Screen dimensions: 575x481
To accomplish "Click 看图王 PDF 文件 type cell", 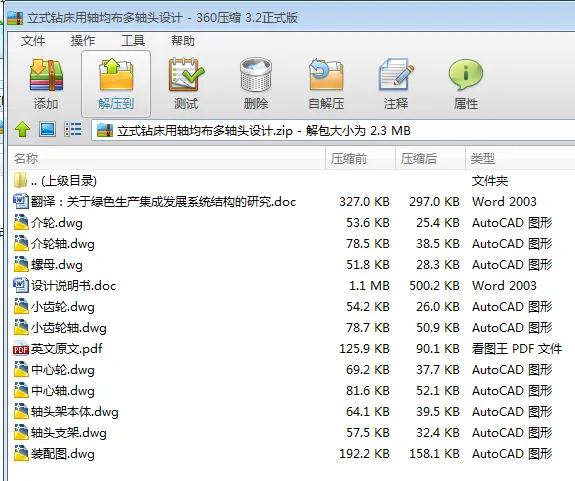I will pyautogui.click(x=517, y=349).
